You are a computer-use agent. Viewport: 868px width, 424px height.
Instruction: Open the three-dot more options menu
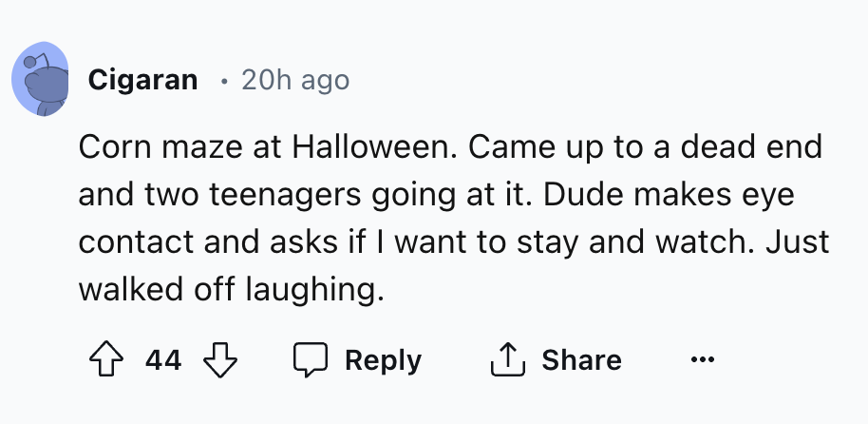coord(702,360)
